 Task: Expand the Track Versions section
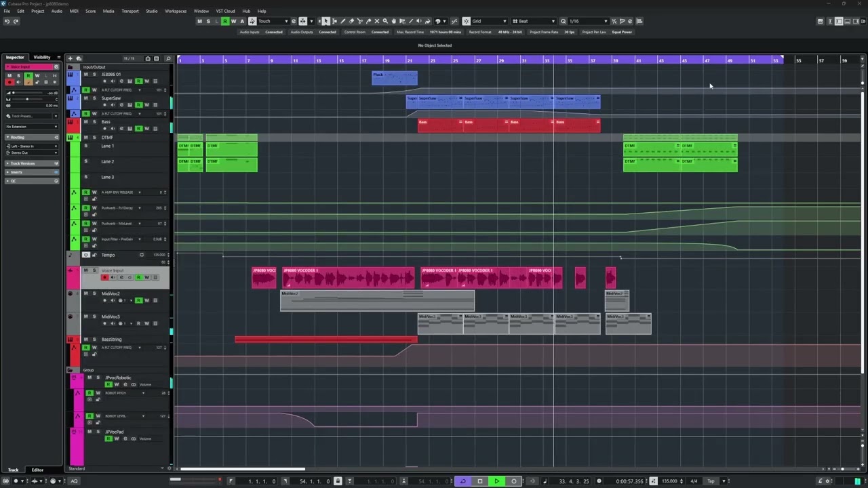[x=32, y=163]
